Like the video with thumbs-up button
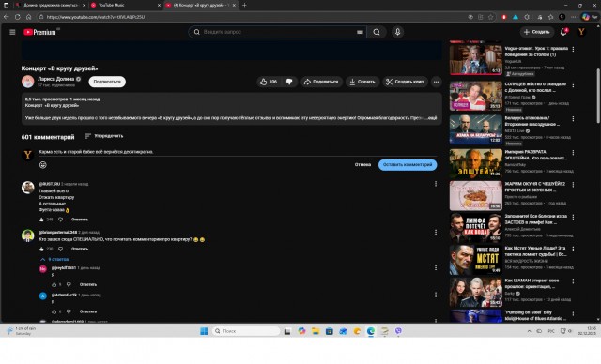 pos(269,82)
